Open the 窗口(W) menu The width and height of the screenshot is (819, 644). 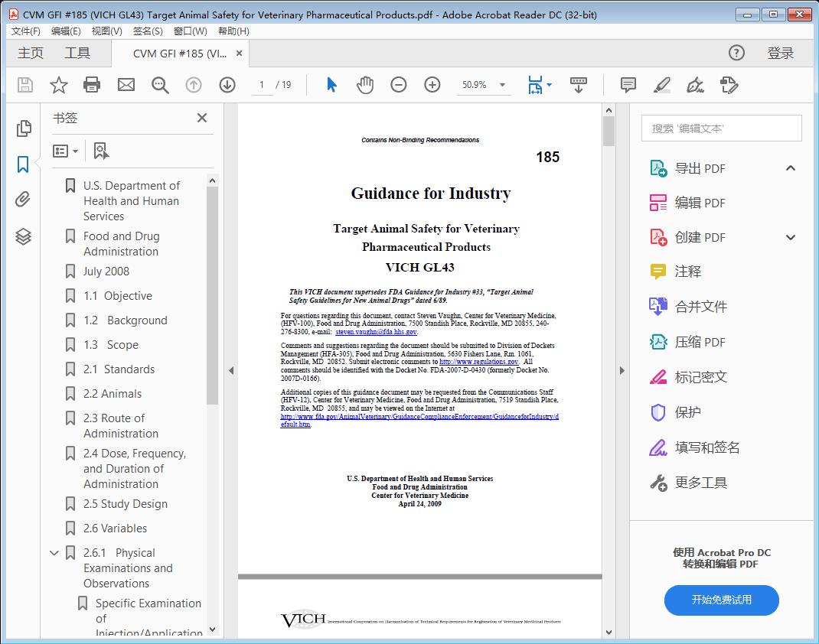(x=190, y=31)
